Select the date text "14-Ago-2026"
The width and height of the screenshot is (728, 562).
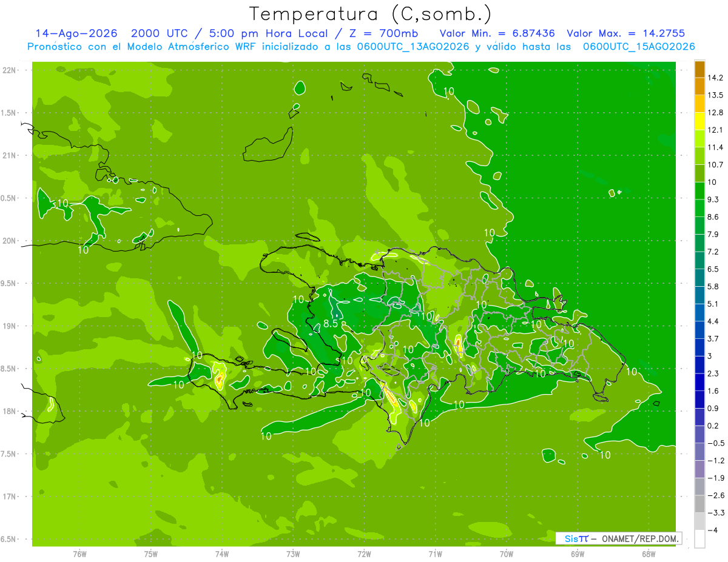point(77,33)
